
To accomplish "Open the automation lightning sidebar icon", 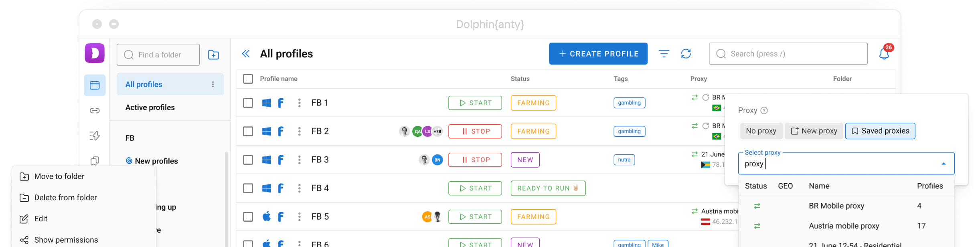I will click(x=95, y=136).
